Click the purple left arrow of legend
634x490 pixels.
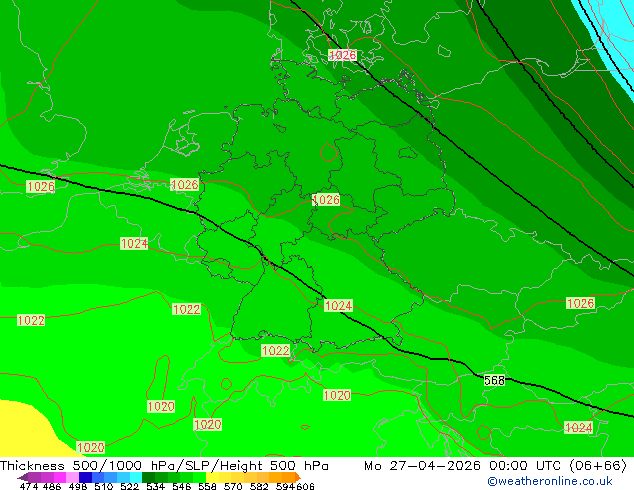point(22,477)
